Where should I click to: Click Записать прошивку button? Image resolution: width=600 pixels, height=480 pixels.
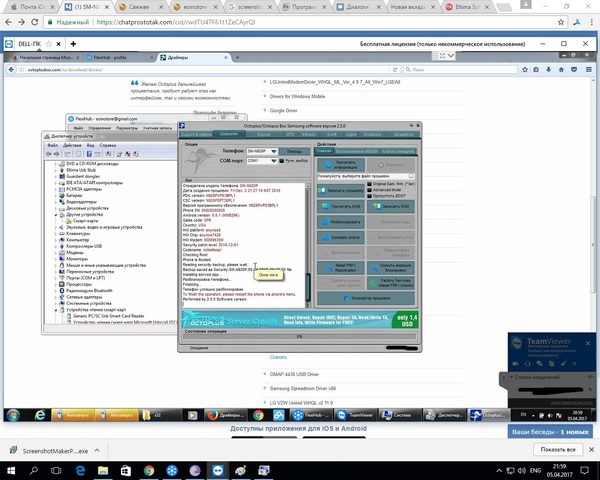pyautogui.click(x=341, y=190)
